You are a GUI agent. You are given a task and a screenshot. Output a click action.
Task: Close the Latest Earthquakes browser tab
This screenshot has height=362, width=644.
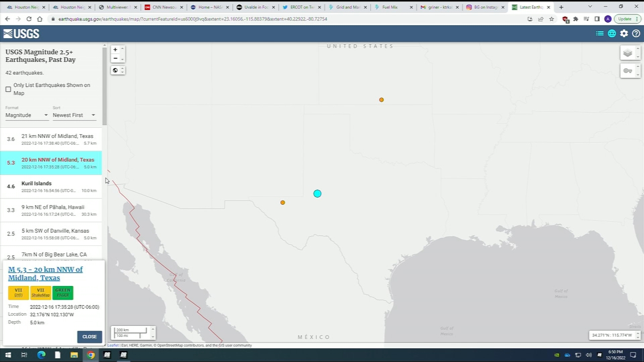pos(548,7)
